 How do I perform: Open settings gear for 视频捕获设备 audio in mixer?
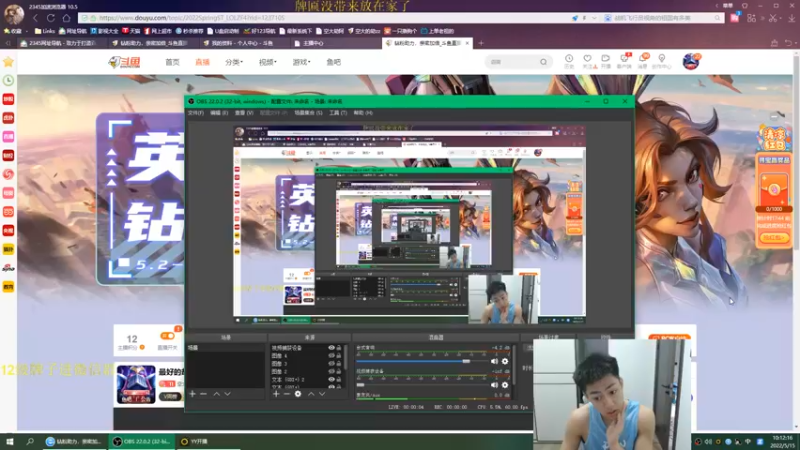[505, 385]
